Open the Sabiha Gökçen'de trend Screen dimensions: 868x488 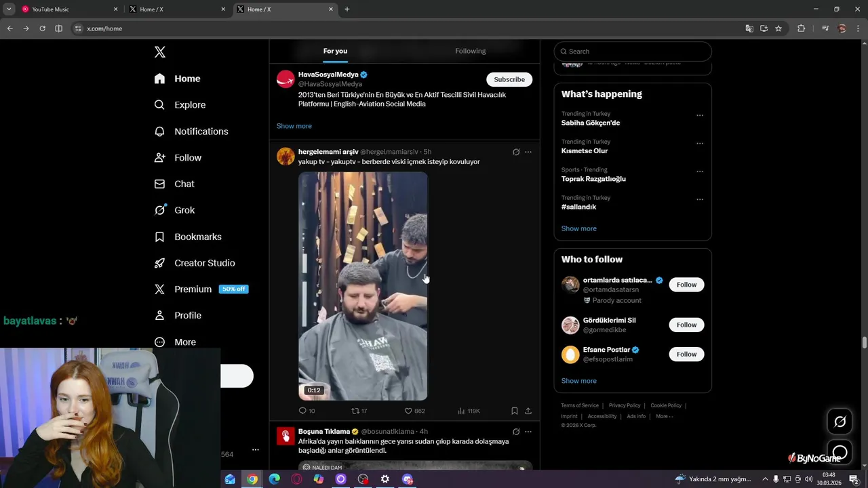tap(591, 123)
